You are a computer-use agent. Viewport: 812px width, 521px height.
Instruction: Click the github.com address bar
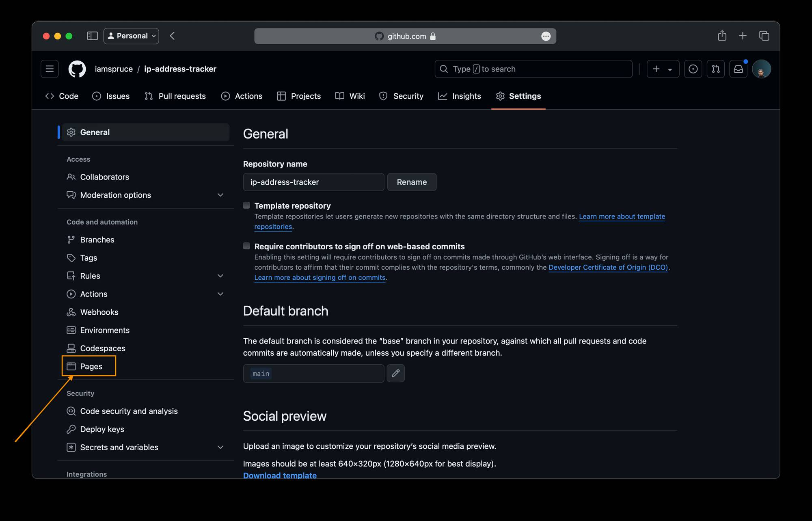pos(405,36)
